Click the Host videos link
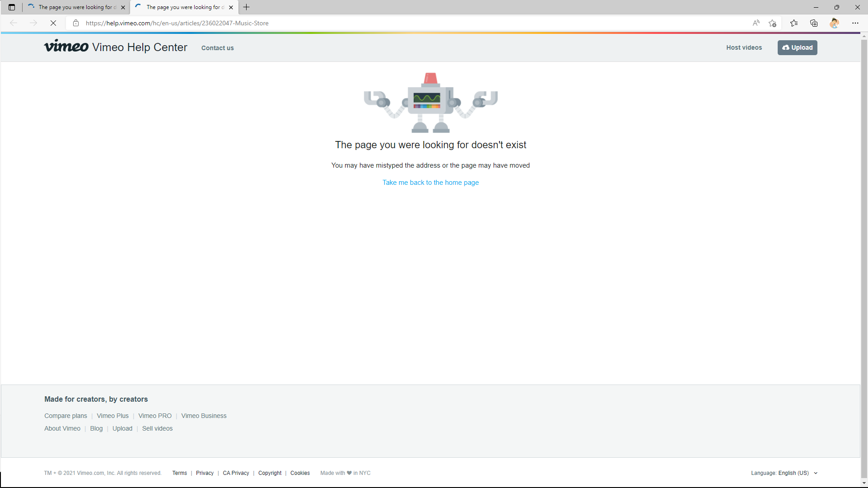 coord(744,47)
